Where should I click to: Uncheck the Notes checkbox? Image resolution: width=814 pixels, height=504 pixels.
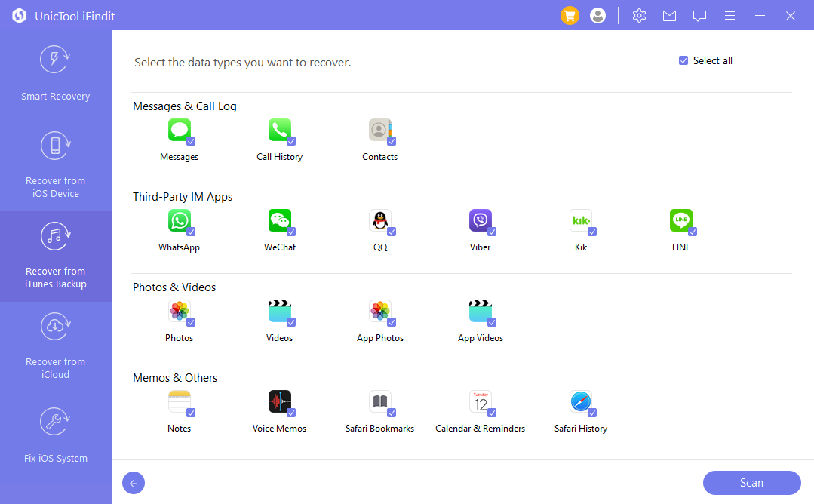(x=191, y=413)
